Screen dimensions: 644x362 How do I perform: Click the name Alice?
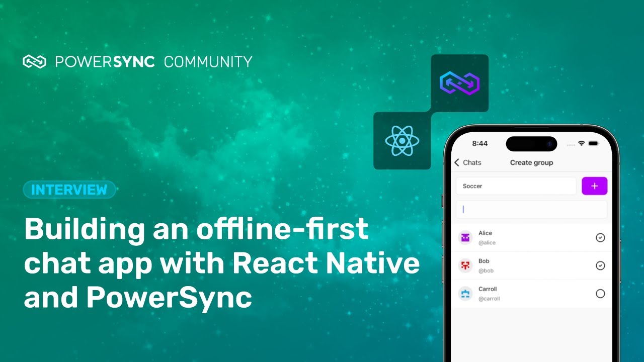[486, 233]
